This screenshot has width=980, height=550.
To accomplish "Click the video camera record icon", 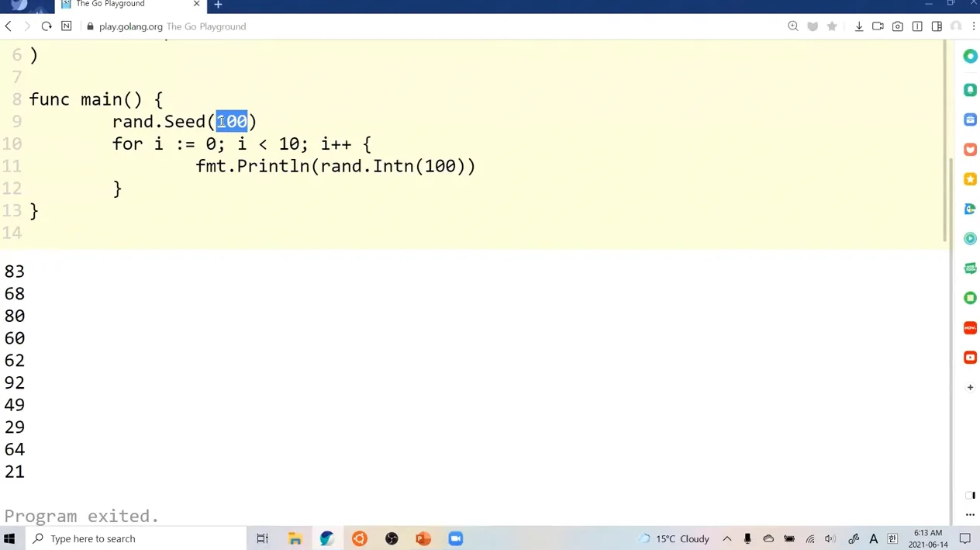I will click(x=878, y=26).
